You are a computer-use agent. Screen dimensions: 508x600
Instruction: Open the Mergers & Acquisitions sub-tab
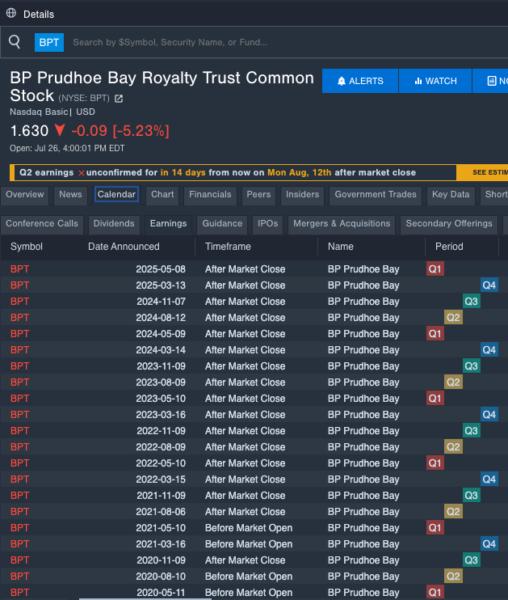click(342, 223)
